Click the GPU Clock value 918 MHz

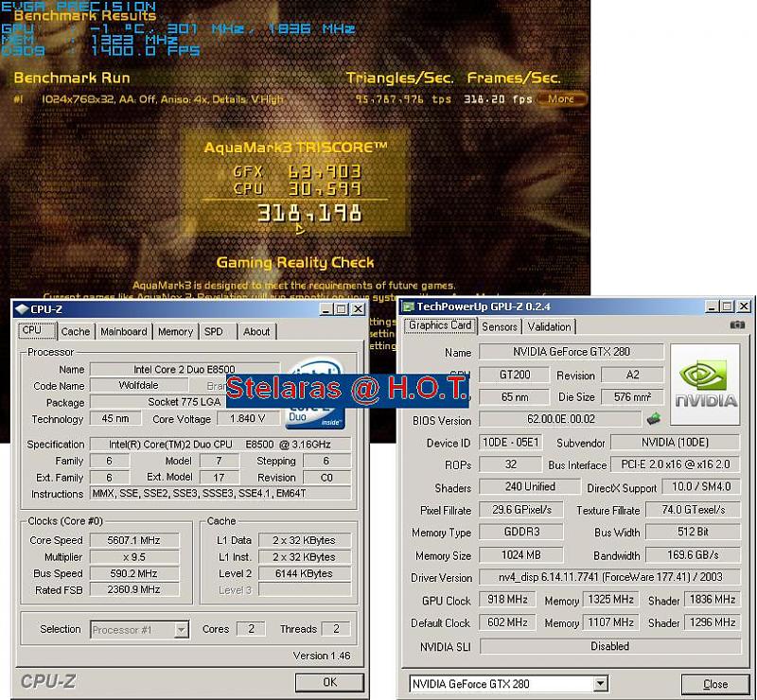pos(507,600)
